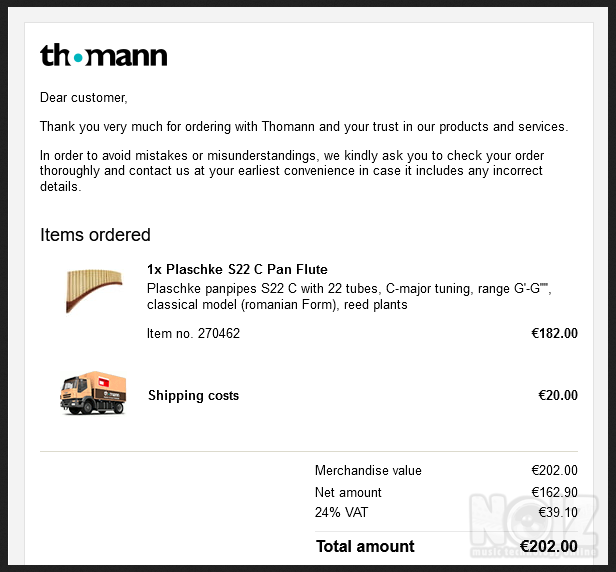
Task: Click the Items ordered heading
Action: [95, 235]
